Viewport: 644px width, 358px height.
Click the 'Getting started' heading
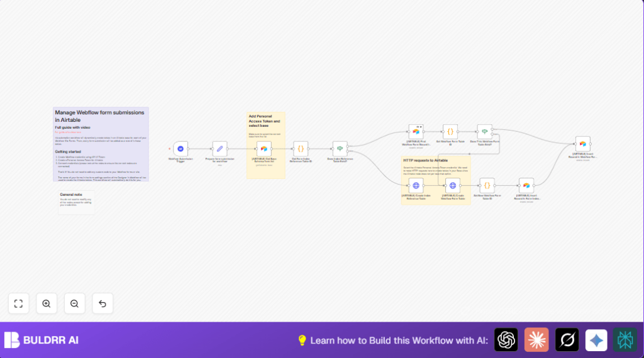click(x=68, y=152)
